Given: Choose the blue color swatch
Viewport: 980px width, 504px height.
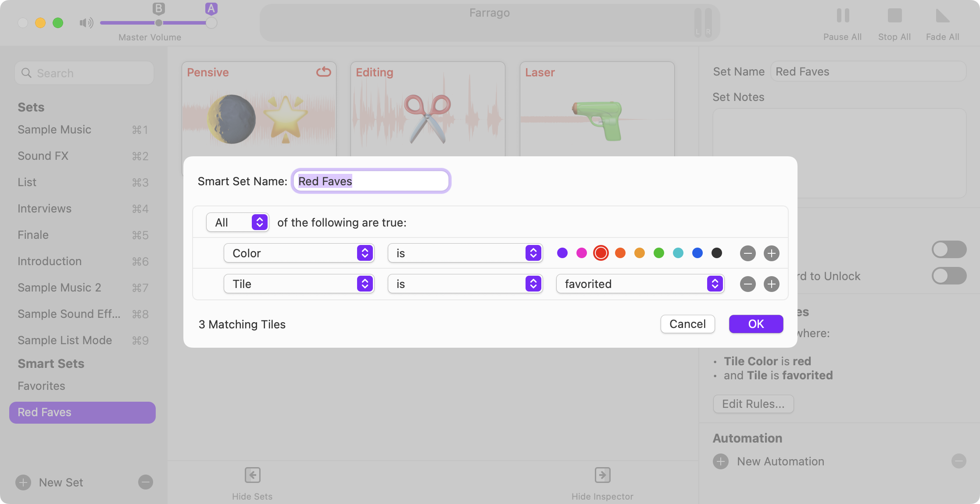Looking at the screenshot, I should tap(697, 253).
